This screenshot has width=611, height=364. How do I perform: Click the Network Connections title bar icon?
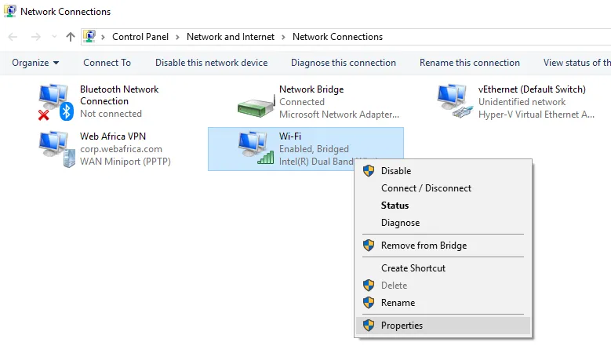click(x=9, y=11)
